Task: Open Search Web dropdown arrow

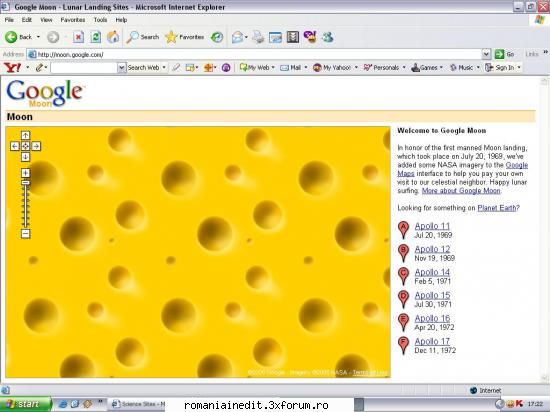Action: [x=164, y=67]
